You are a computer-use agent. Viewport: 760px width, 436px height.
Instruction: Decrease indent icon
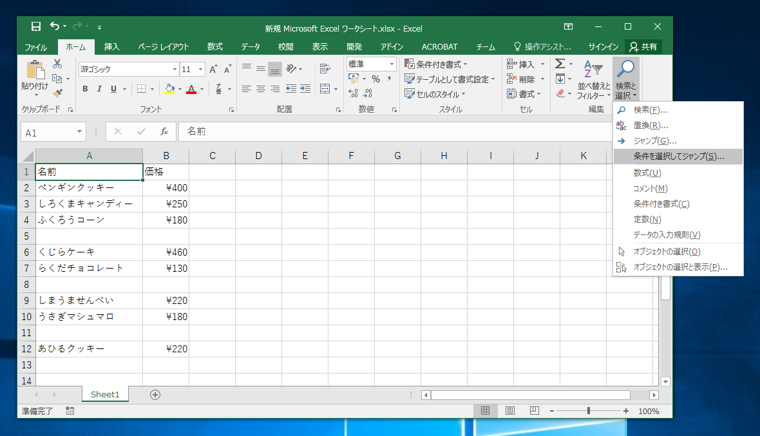coord(291,89)
